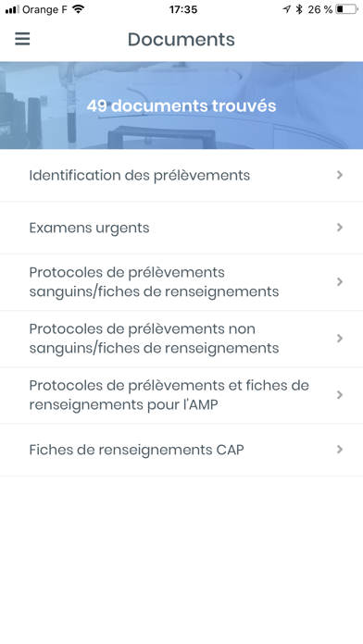Tap the Documents page title
Screen dimensions: 363x644
click(181, 40)
